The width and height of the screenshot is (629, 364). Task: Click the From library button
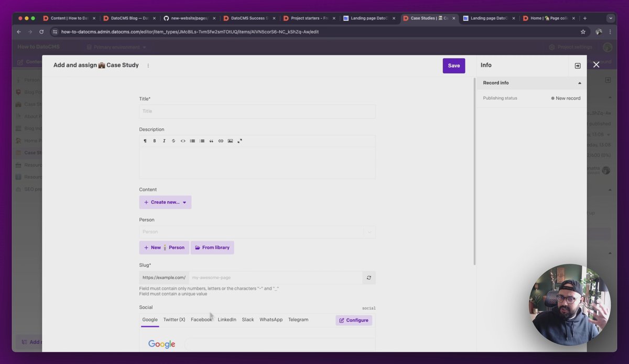tap(212, 248)
